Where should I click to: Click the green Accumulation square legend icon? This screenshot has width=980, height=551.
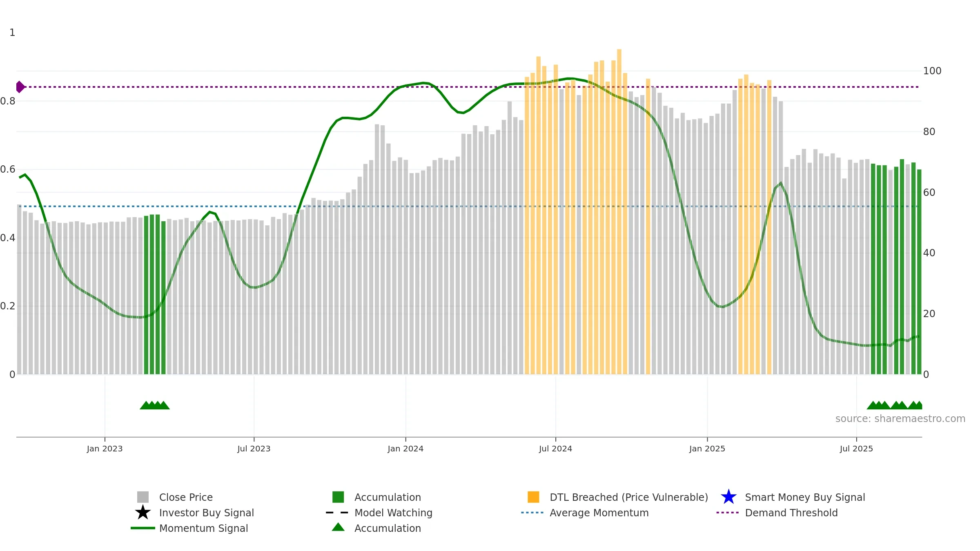tap(338, 497)
